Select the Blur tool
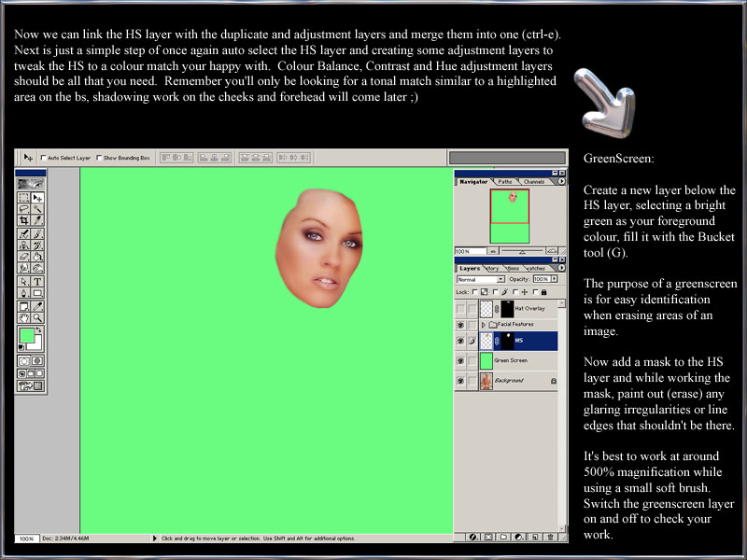The image size is (747, 560). tap(24, 267)
